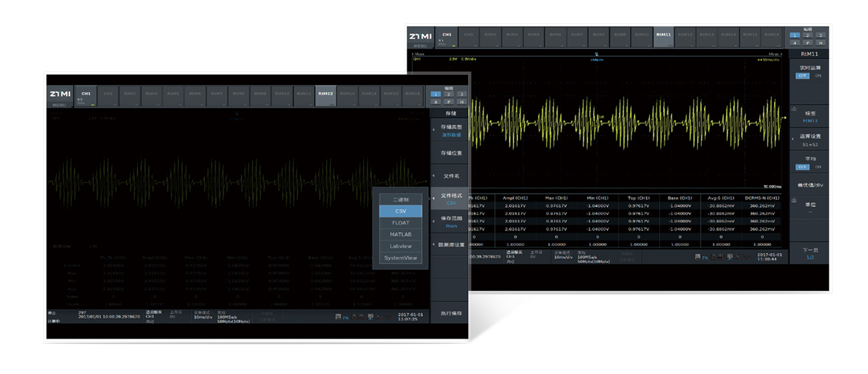The width and height of the screenshot is (868, 374).
Task: Choose MATLAB from the file format list
Action: pos(401,234)
